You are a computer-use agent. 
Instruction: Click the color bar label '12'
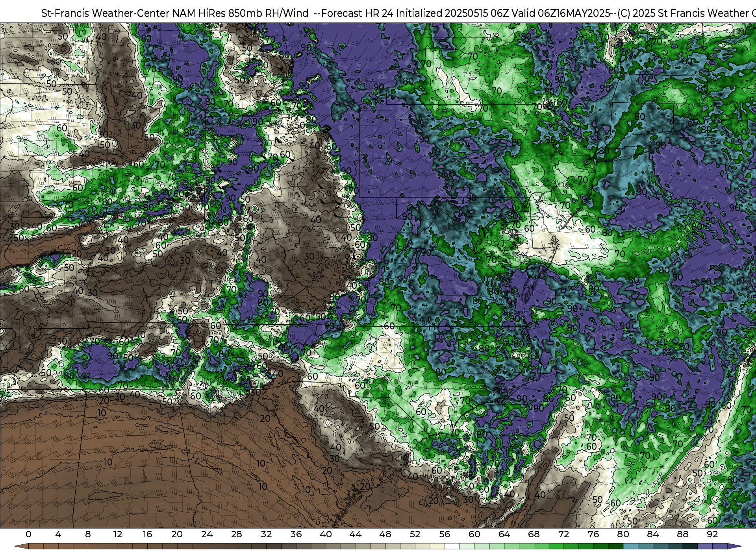coord(118,534)
